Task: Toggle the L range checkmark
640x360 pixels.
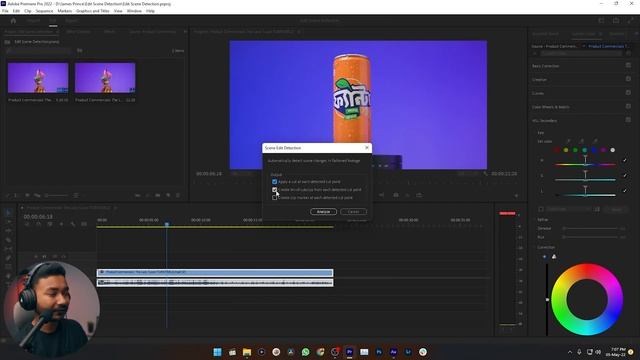Action: tap(624, 191)
